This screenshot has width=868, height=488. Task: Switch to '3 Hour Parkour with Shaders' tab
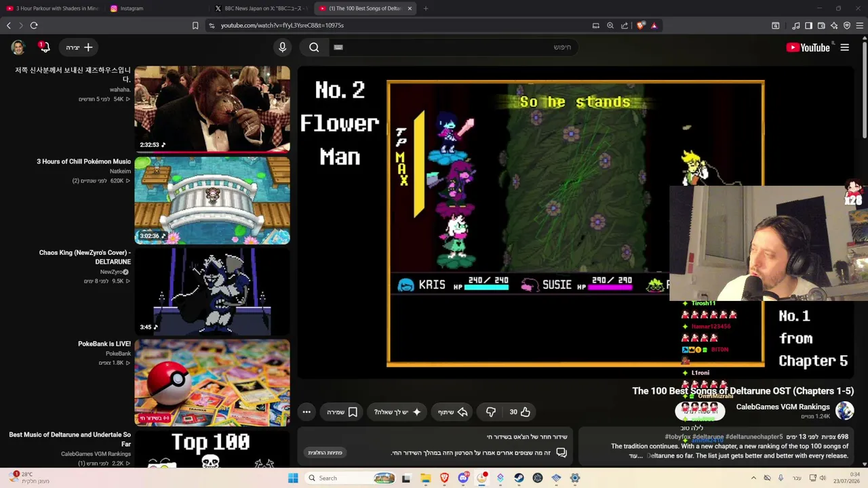tap(53, 8)
